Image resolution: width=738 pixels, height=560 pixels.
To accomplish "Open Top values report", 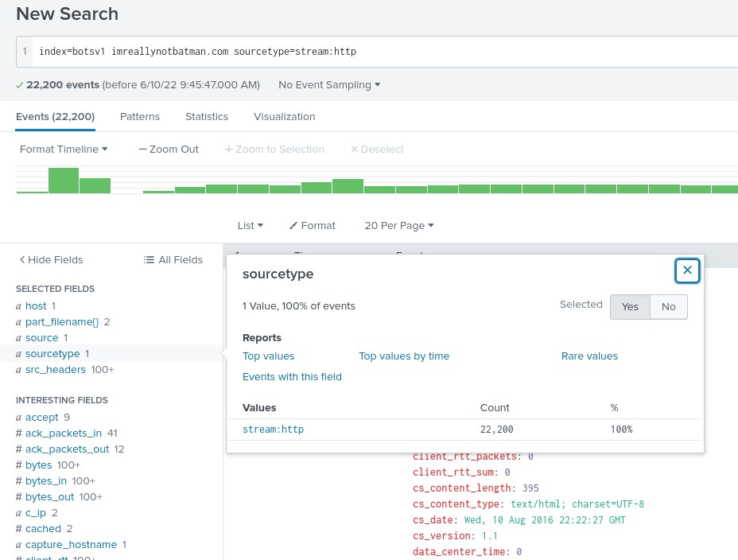I will pyautogui.click(x=268, y=356).
